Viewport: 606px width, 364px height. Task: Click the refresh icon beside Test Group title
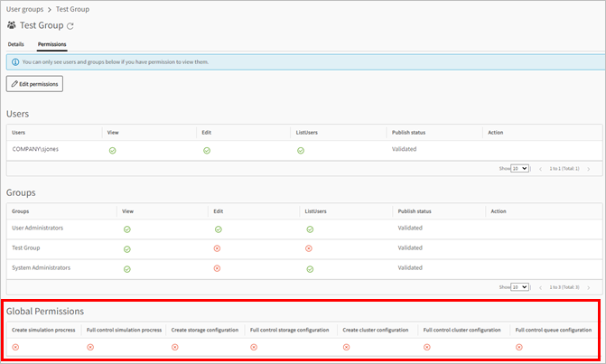point(70,26)
